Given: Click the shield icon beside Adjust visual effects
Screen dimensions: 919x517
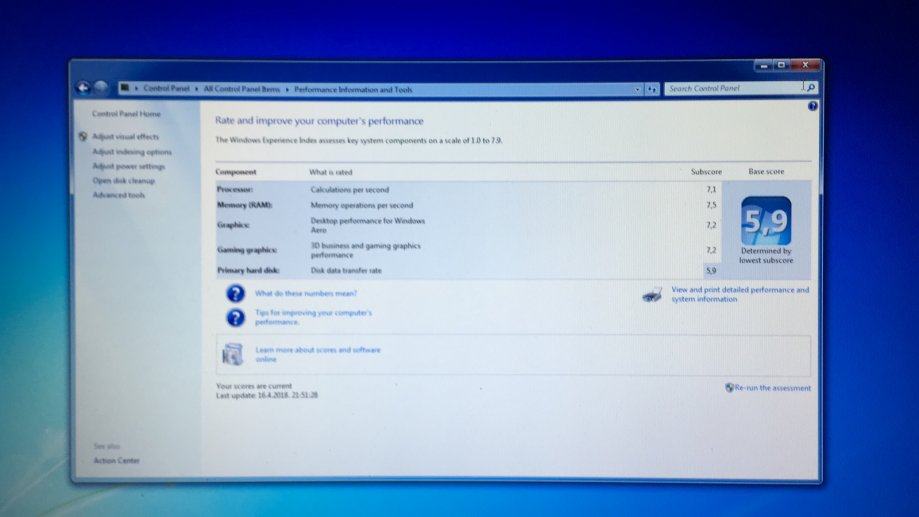Looking at the screenshot, I should (x=83, y=137).
